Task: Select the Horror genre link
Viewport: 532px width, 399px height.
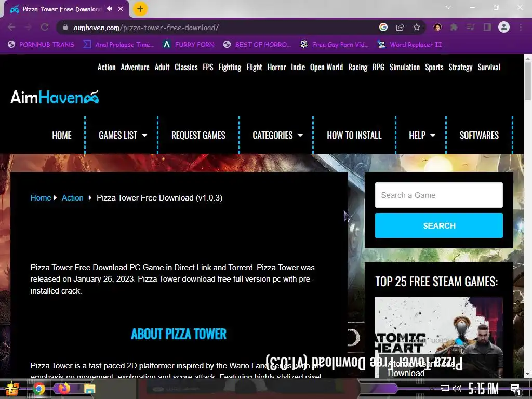Action: tap(276, 67)
